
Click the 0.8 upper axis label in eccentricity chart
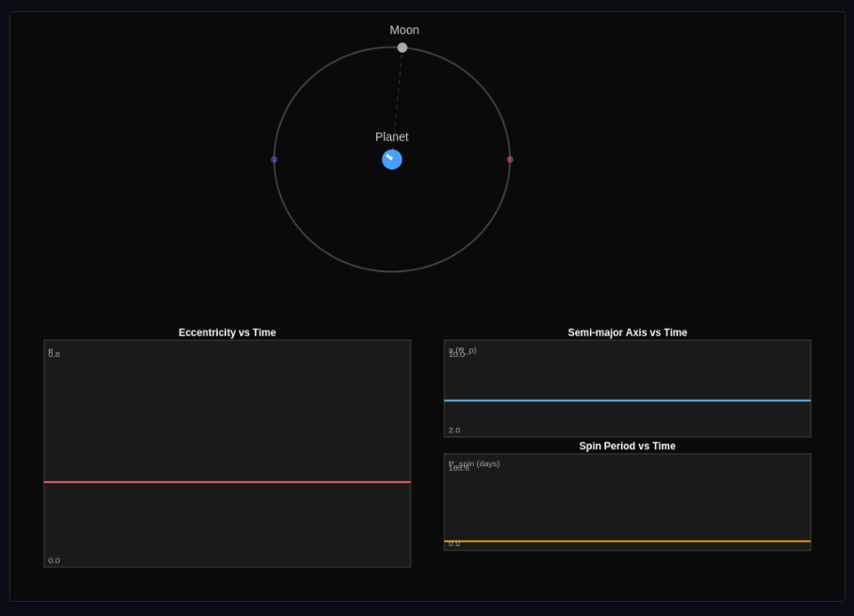coord(54,354)
